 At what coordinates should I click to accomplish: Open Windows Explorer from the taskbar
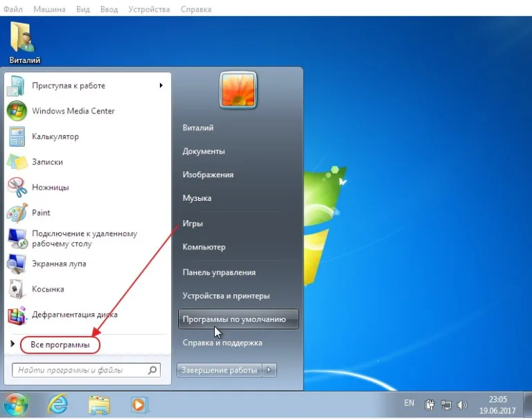(x=99, y=404)
